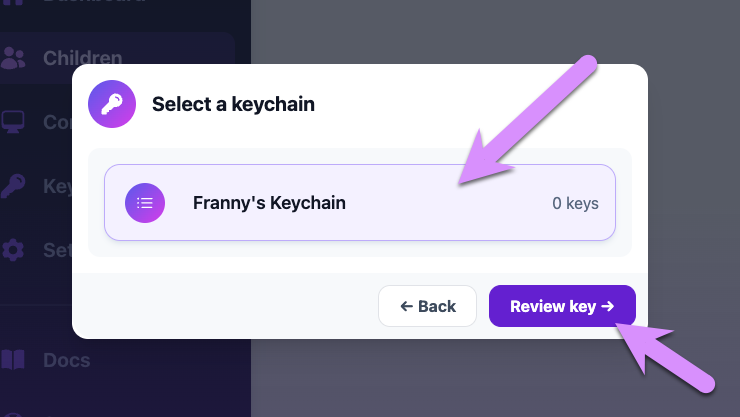
Task: Click the Docs open-book icon
Action: [13, 360]
